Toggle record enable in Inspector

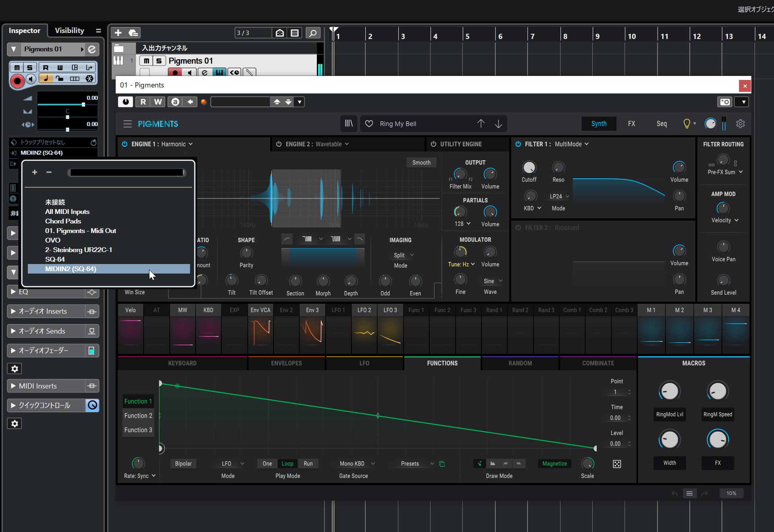tap(17, 81)
